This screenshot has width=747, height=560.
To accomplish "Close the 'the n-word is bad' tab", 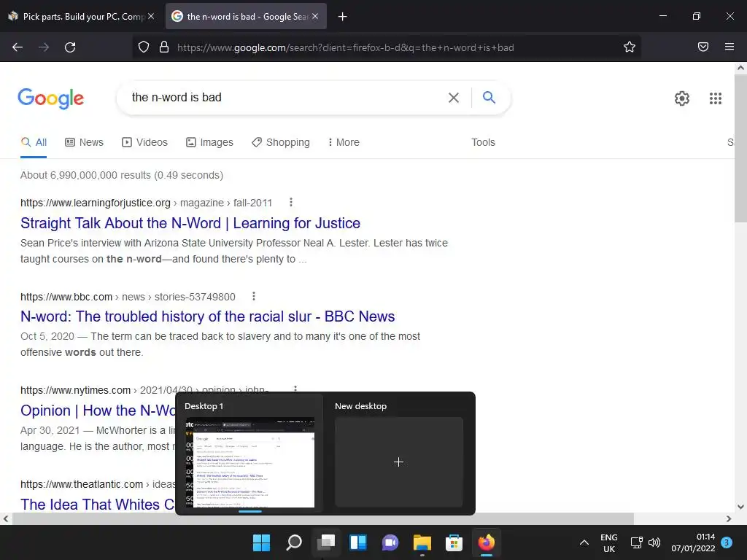I will [x=315, y=16].
